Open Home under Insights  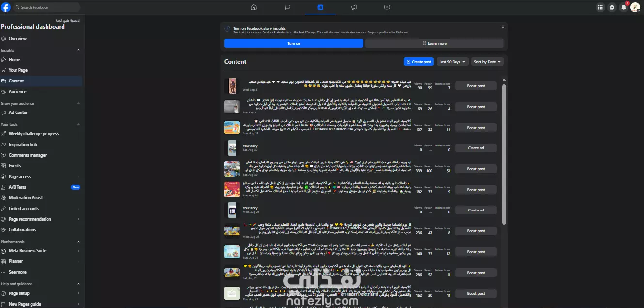click(x=41, y=60)
